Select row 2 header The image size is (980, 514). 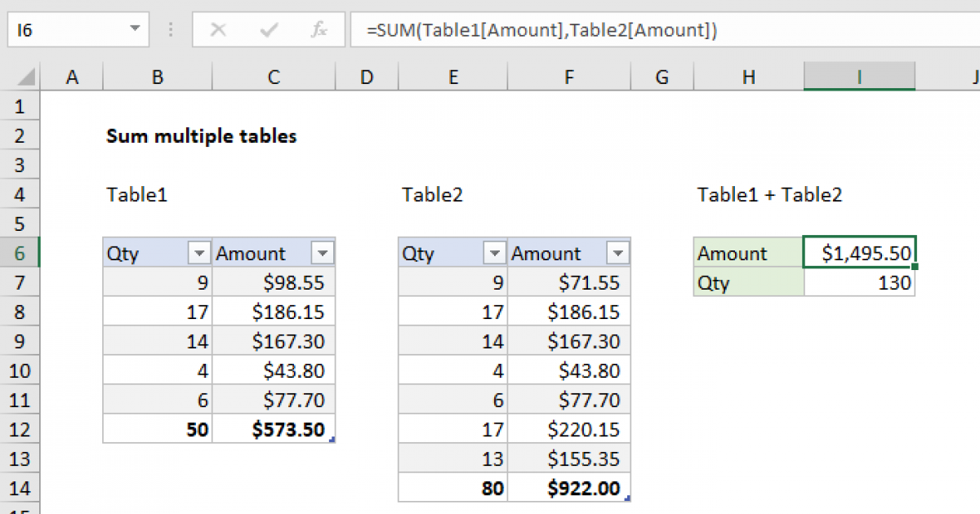20,136
